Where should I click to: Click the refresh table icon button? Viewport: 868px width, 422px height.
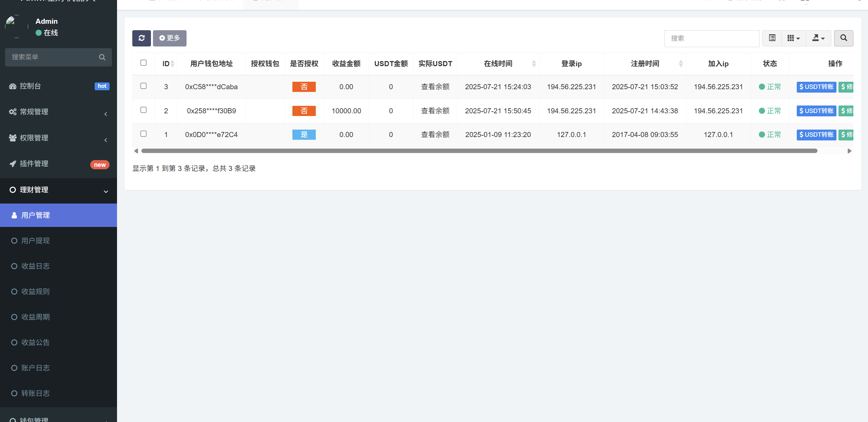point(141,38)
